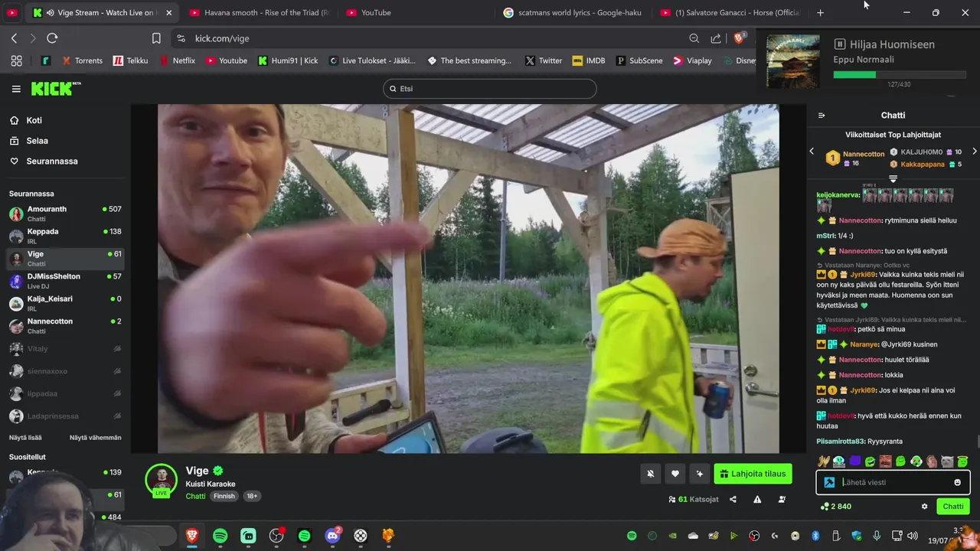Seek in the green song progress bar
The width and height of the screenshot is (980, 551).
(900, 75)
